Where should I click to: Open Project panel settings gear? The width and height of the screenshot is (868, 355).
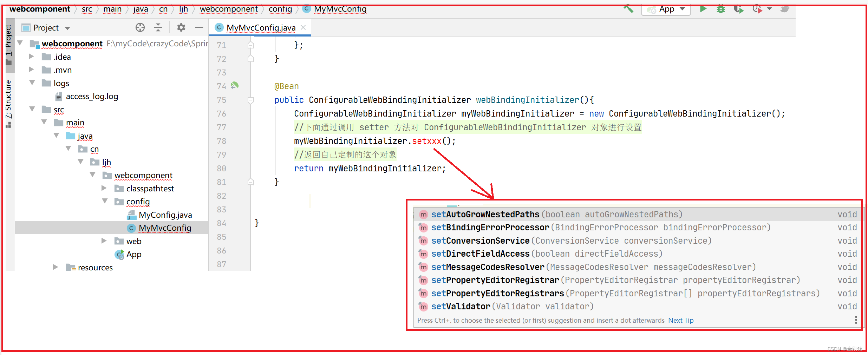[181, 27]
